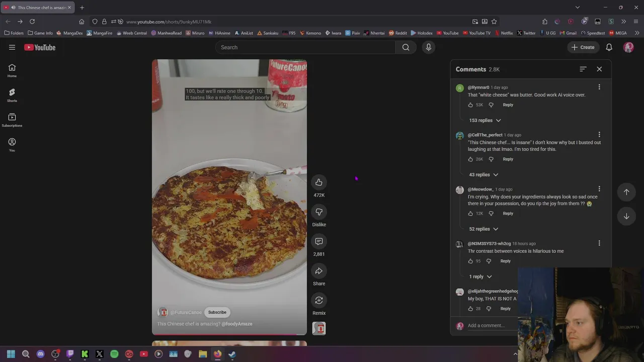
Task: Open the YouTube hamburger guide menu
Action: coord(12,47)
